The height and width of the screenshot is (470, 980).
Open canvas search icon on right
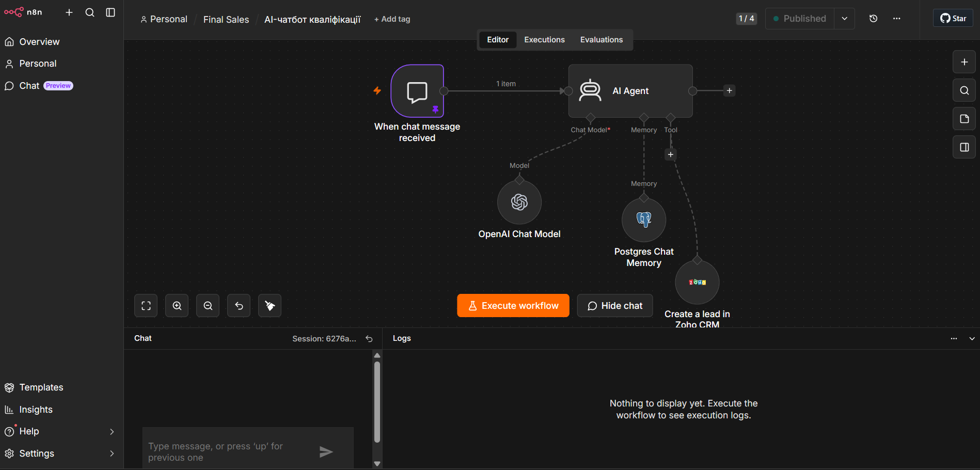pyautogui.click(x=965, y=90)
